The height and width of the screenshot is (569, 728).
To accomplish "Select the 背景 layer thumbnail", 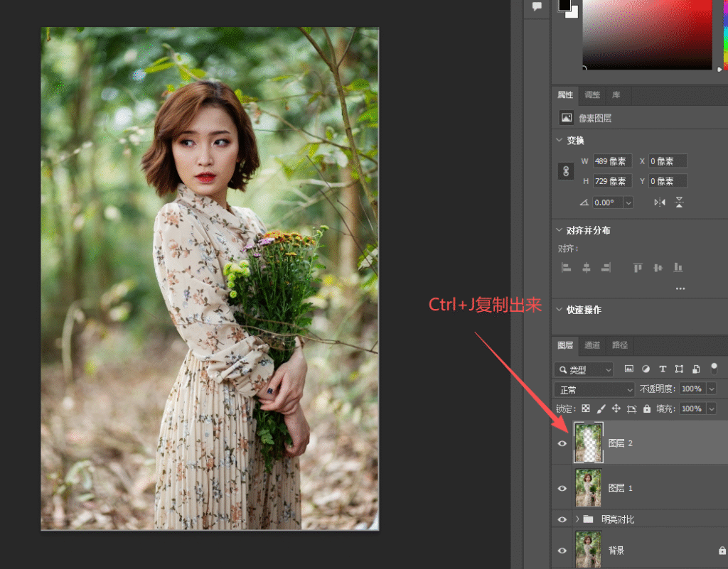I will (x=588, y=550).
